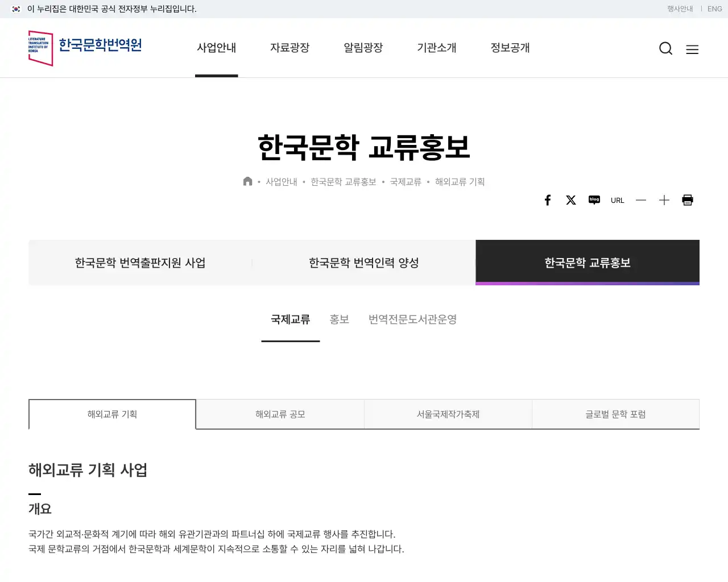This screenshot has height=582, width=728.
Task: Open the 서울국제작가축제 tab
Action: click(x=448, y=414)
